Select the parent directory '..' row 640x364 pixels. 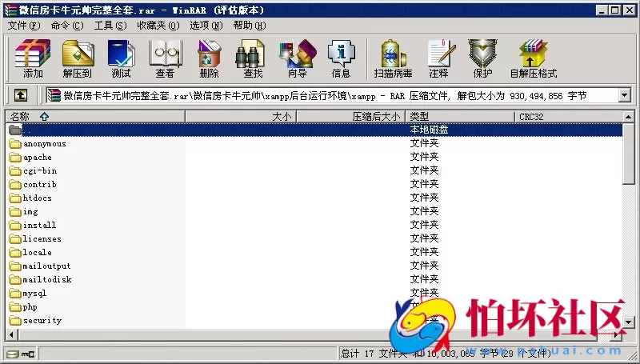click(x=314, y=130)
